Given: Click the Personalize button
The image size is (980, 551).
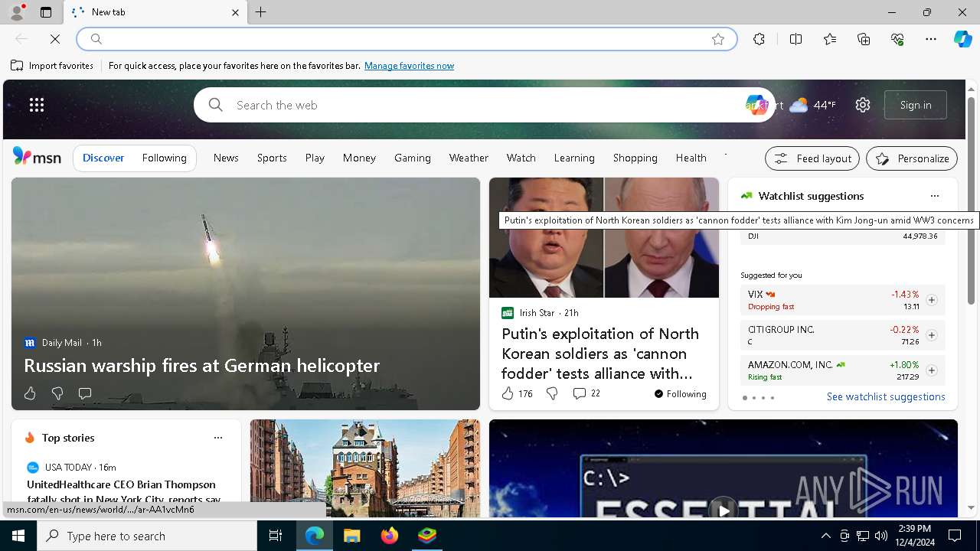Looking at the screenshot, I should (912, 158).
